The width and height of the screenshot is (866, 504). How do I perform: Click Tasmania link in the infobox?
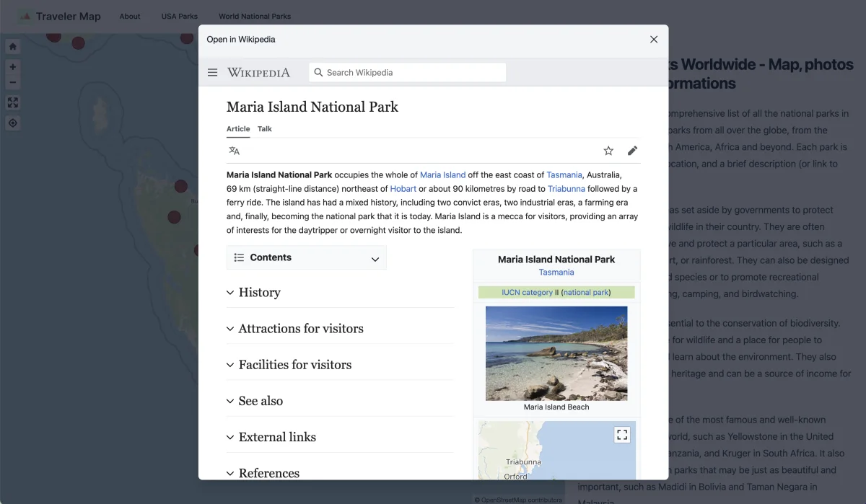point(556,272)
